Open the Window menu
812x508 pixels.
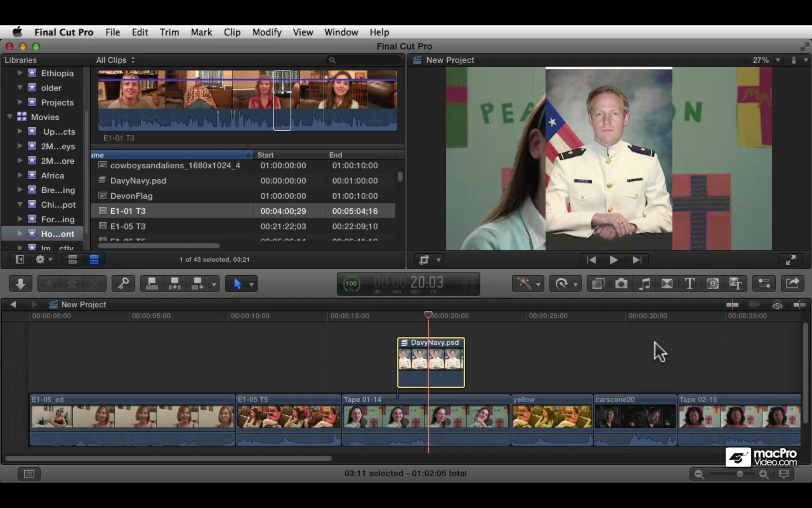[x=341, y=32]
